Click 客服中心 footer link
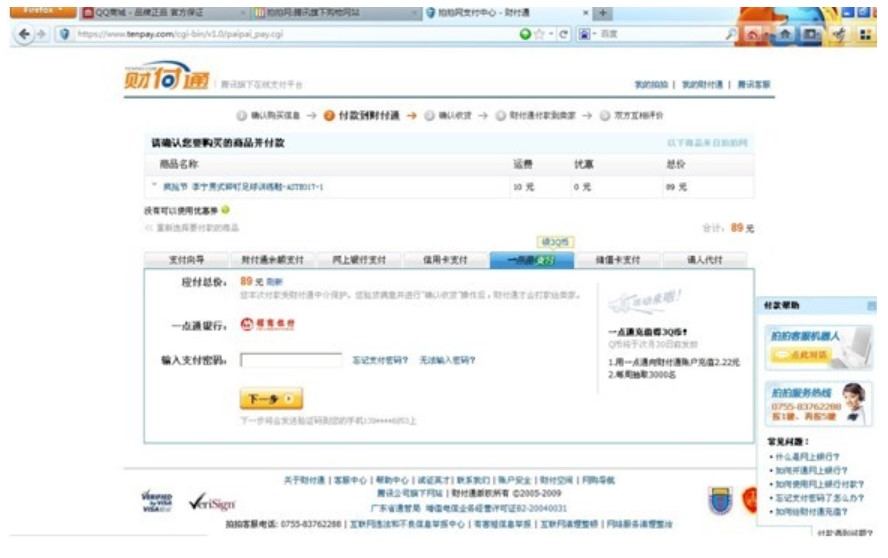This screenshot has width=888, height=558. pyautogui.click(x=351, y=480)
